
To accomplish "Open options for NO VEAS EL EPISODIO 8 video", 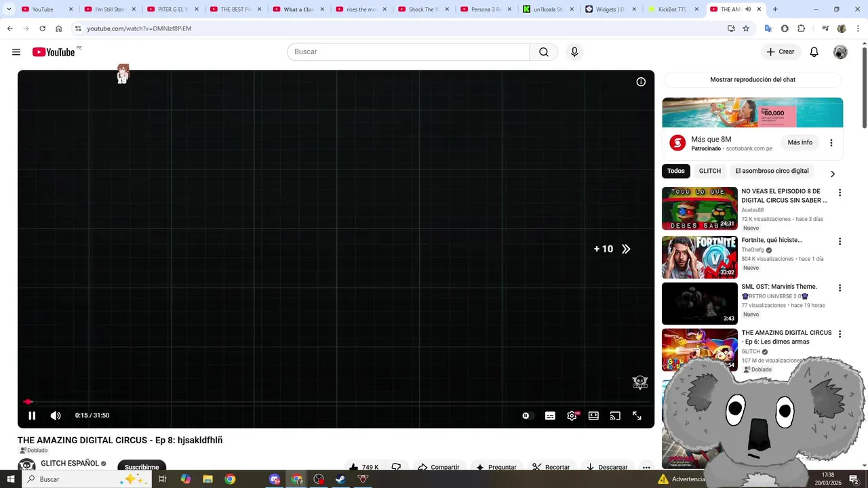I will pos(840,193).
